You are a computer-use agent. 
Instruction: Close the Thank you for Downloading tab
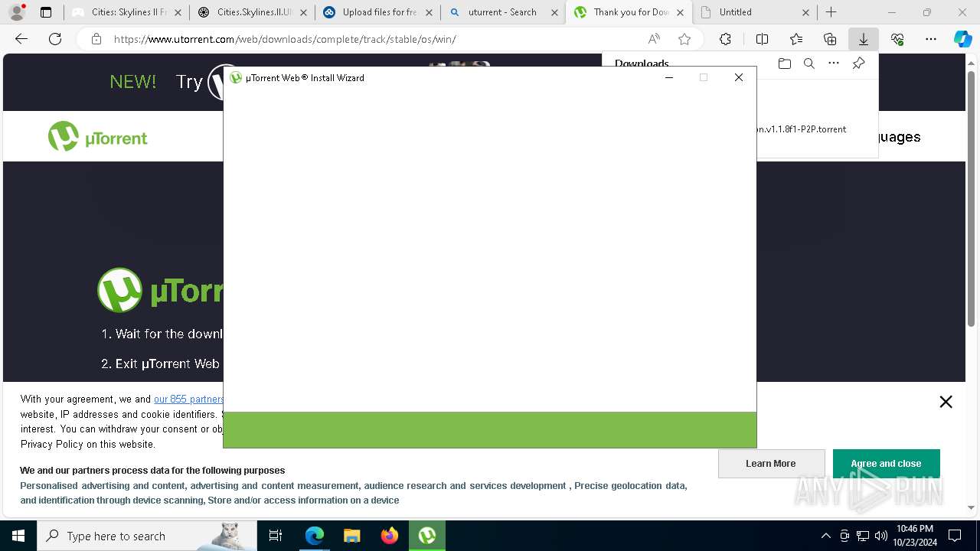(680, 12)
